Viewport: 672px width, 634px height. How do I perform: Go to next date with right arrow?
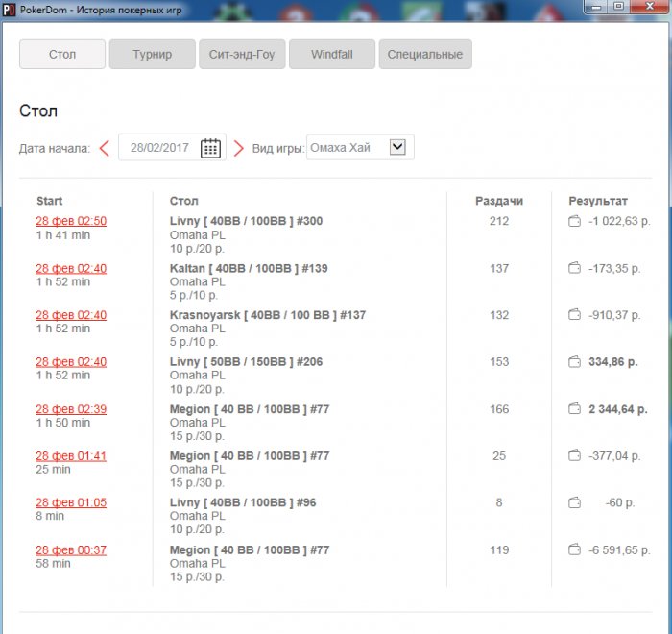[x=238, y=149]
